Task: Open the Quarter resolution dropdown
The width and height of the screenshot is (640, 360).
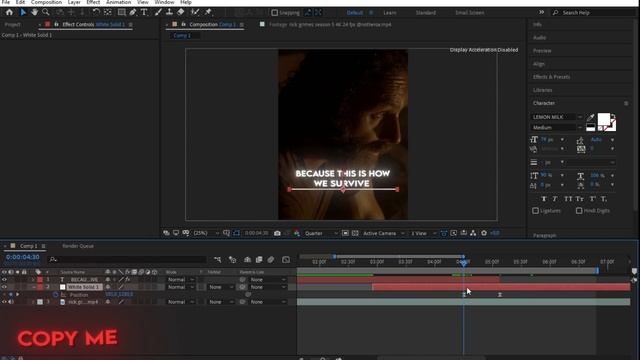Action: coord(321,233)
